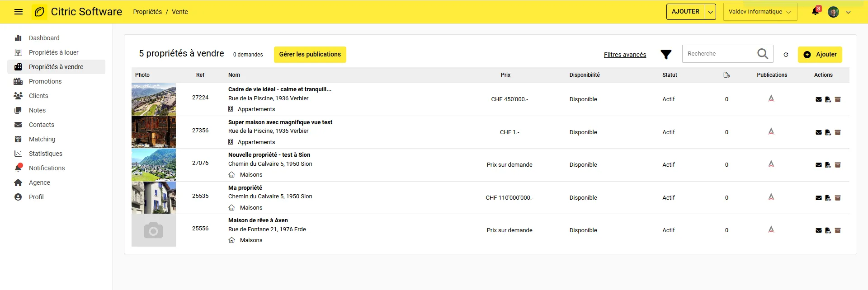The height and width of the screenshot is (290, 868).
Task: Click the refresh list icon
Action: 786,54
